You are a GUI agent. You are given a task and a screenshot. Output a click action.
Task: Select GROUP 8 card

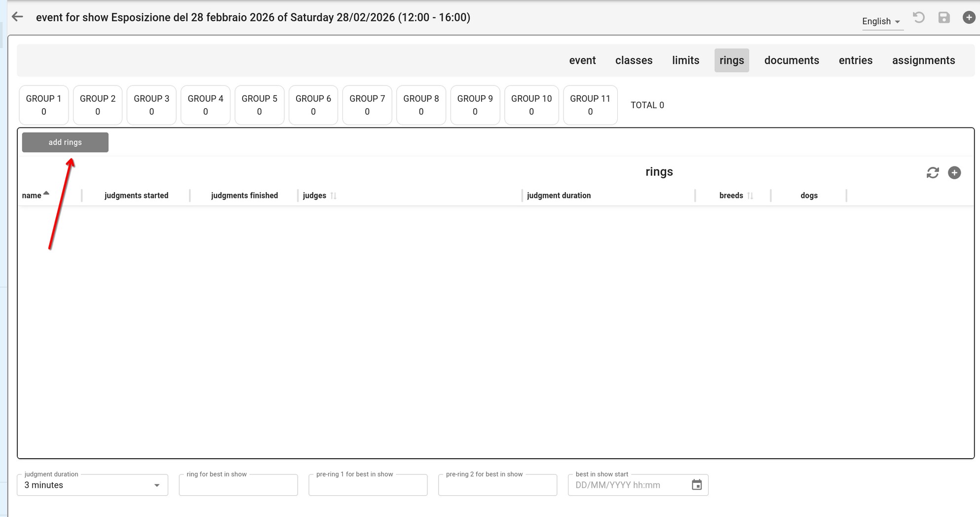pyautogui.click(x=421, y=105)
